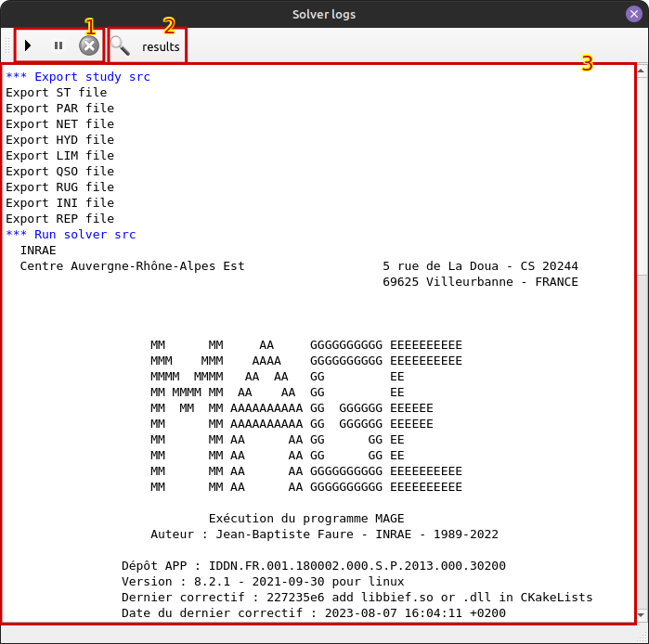Click 'Centre Auvergne-Rhône-Alpes Est' text
Image resolution: width=649 pixels, height=644 pixels.
132,266
